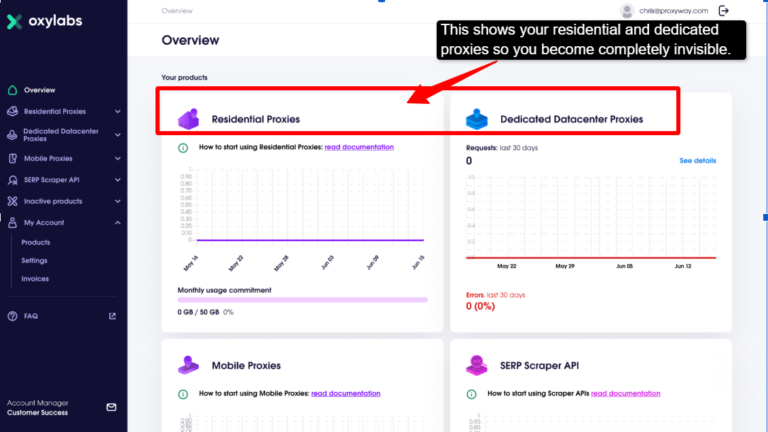Open the FAQ sidebar item
768x432 pixels.
pos(31,316)
